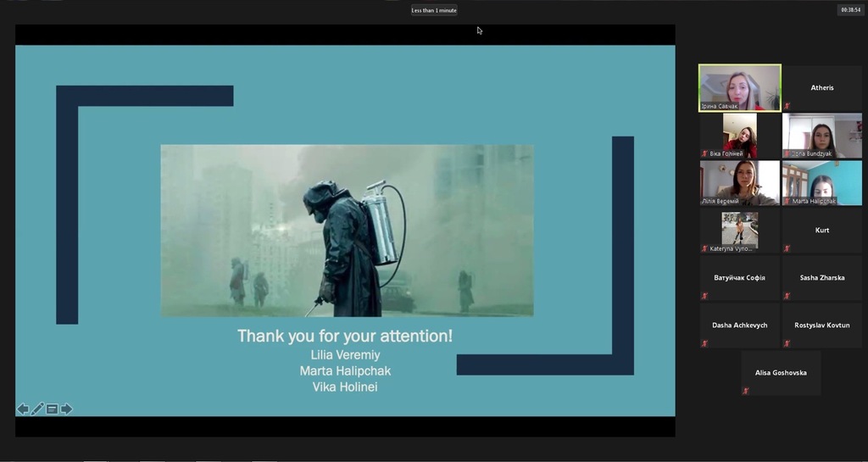Image resolution: width=868 pixels, height=462 pixels.
Task: Open the slide menu icon
Action: click(52, 409)
